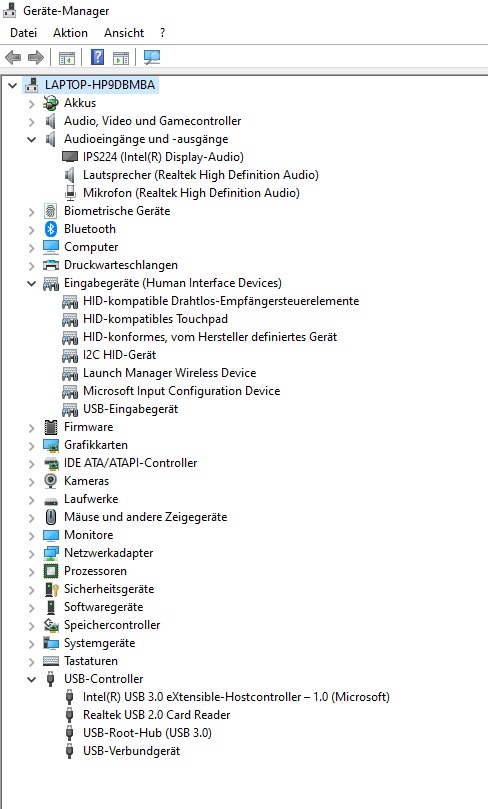488x809 pixels.
Task: Click the Back arrow toolbar icon
Action: pyautogui.click(x=13, y=57)
